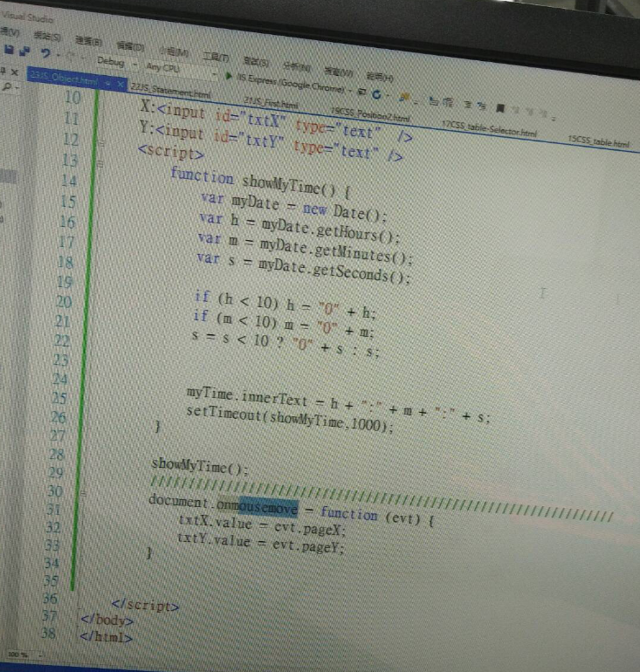The image size is (640, 672).
Task: Open the Undo history dropdown arrow
Action: (58, 55)
